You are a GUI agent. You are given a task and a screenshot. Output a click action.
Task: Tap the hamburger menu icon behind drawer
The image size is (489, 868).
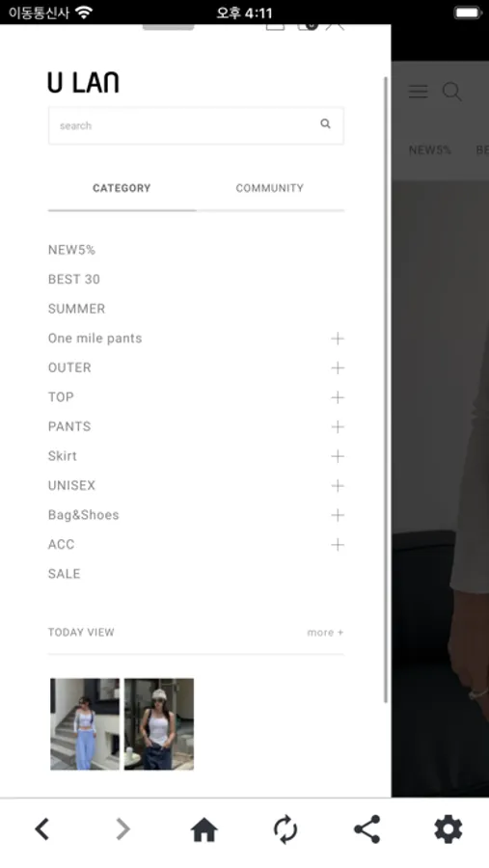tap(419, 92)
